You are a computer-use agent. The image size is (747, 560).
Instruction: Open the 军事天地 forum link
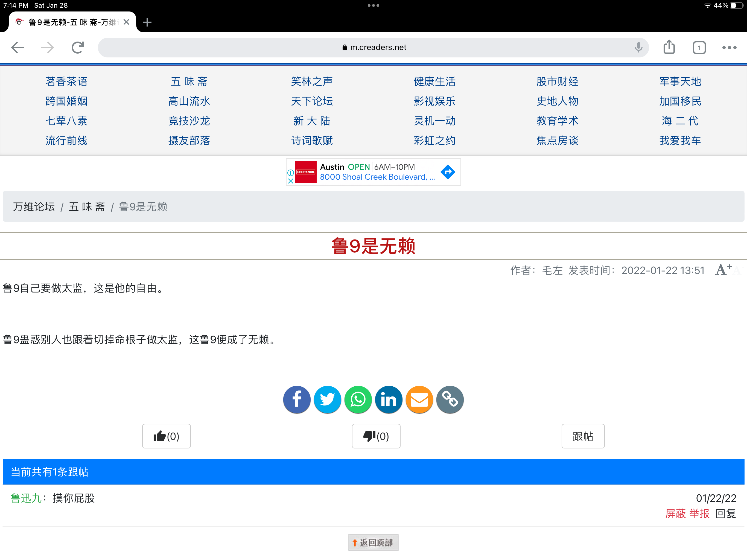(680, 81)
